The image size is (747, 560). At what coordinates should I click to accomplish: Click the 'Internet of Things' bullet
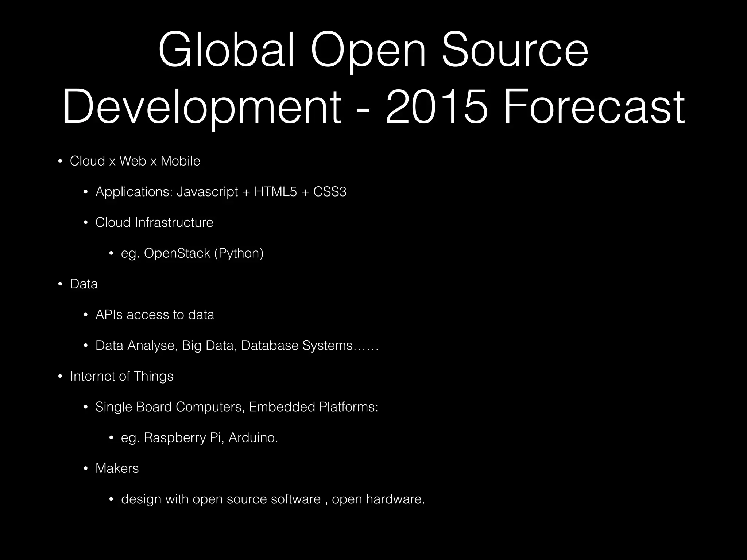pyautogui.click(x=122, y=376)
